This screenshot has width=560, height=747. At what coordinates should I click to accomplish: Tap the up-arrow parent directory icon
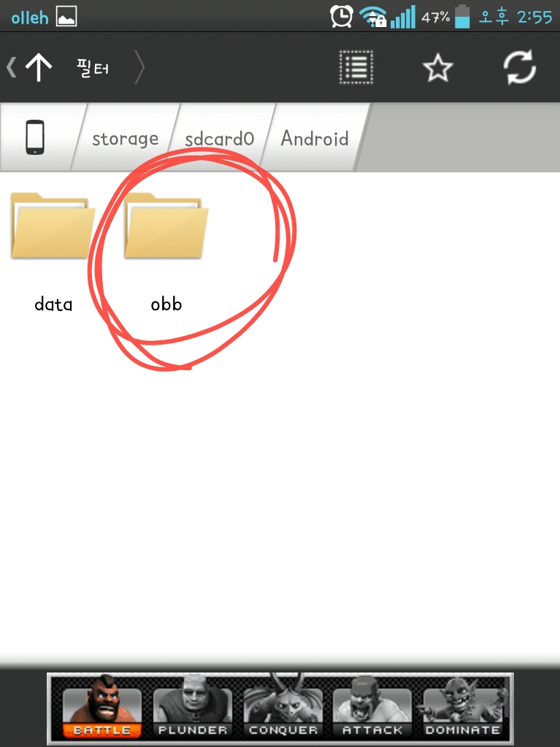[39, 67]
